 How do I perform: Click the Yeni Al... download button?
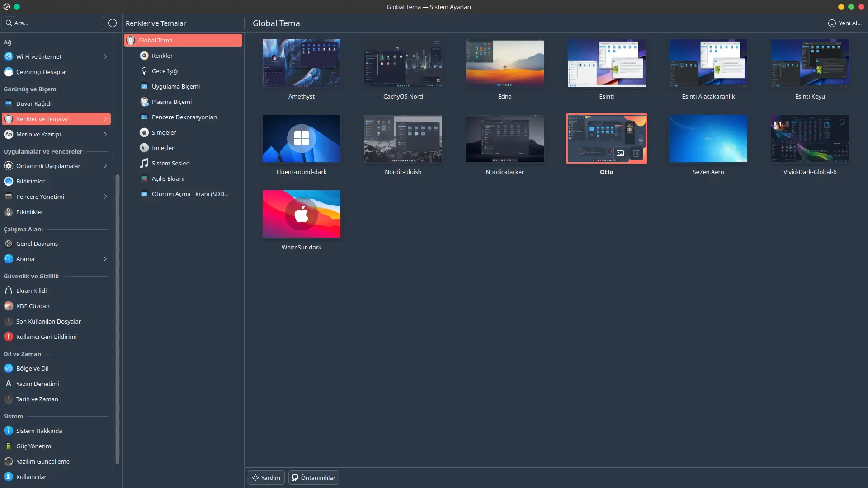click(x=845, y=23)
